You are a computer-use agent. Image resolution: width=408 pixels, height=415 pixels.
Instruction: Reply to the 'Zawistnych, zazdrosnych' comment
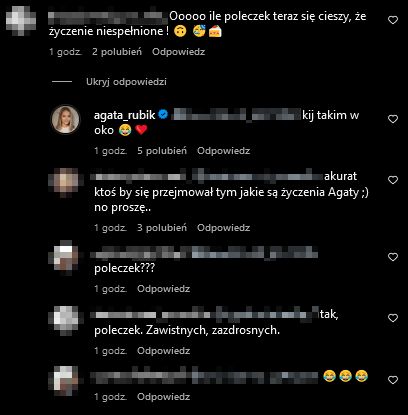click(164, 351)
